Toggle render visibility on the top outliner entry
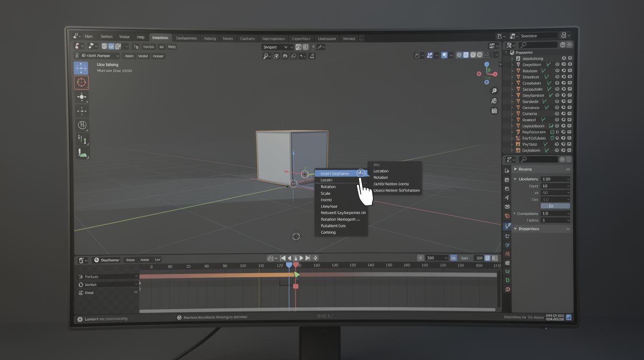This screenshot has height=360, width=644. pyautogui.click(x=569, y=58)
